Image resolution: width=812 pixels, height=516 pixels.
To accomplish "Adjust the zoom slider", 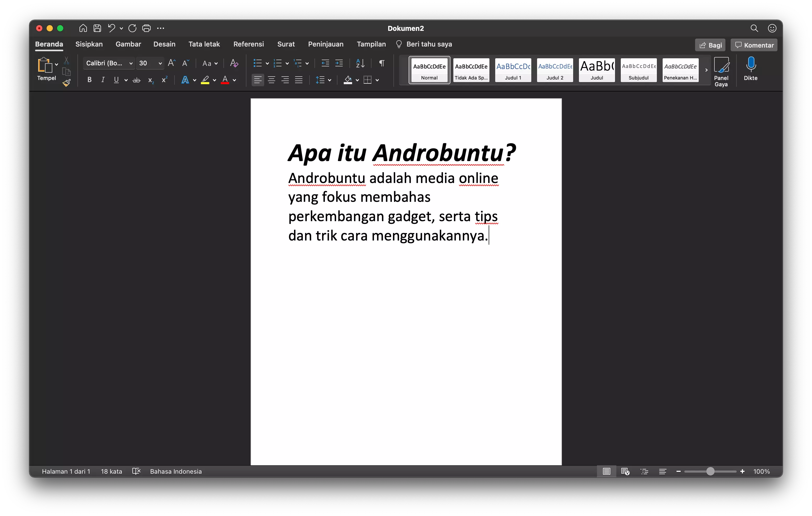I will pyautogui.click(x=710, y=472).
